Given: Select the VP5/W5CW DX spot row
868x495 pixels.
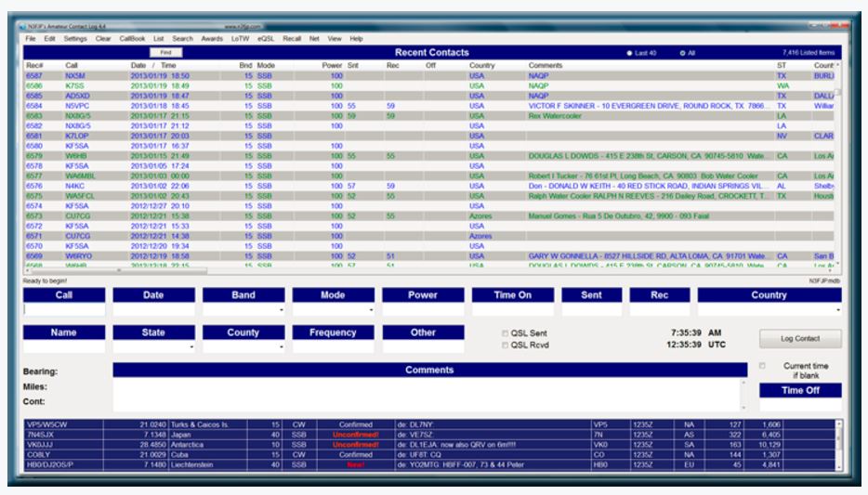Looking at the screenshot, I should (x=429, y=424).
